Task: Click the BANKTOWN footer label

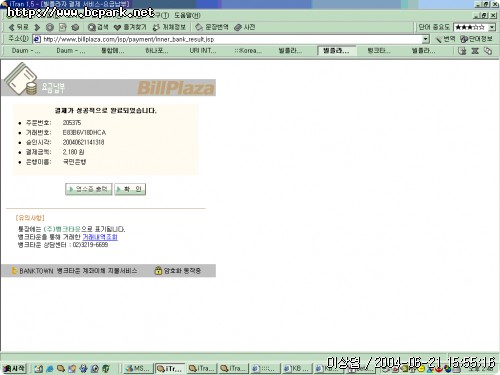Action: [36, 271]
